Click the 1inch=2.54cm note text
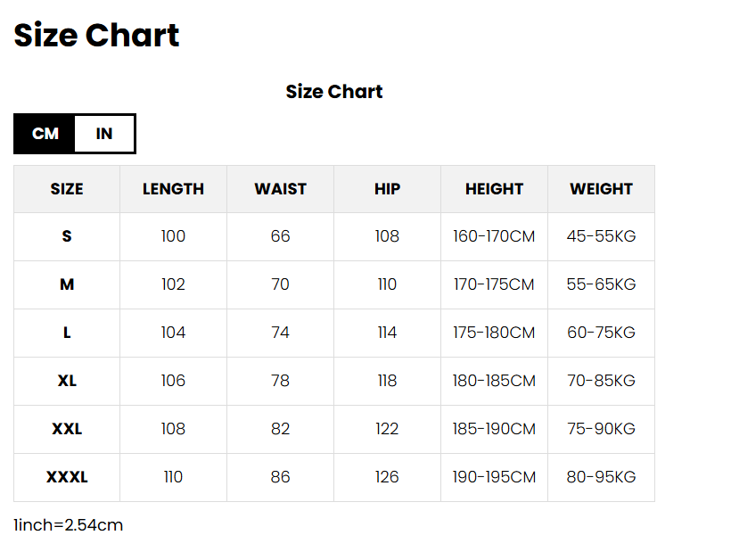Viewport: 731px width, 560px height. click(x=69, y=525)
